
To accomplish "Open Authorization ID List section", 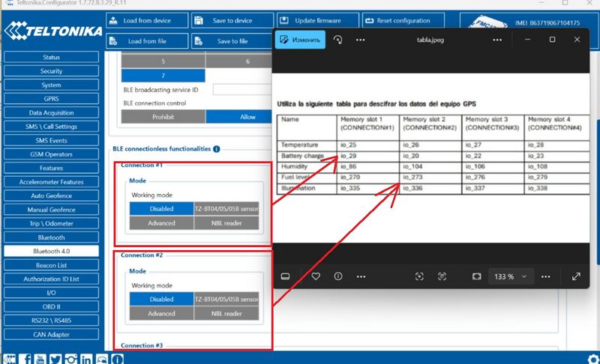I will point(51,279).
